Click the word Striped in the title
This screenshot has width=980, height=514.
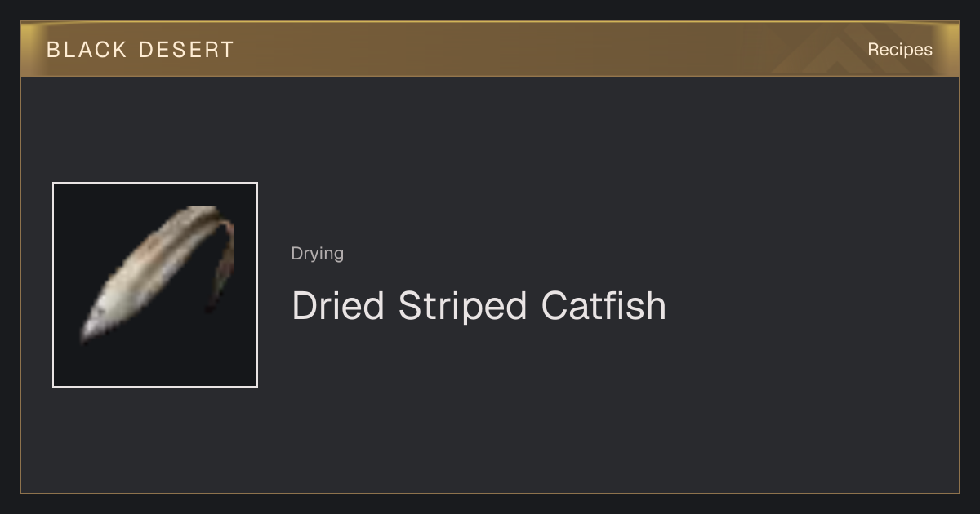tap(463, 306)
